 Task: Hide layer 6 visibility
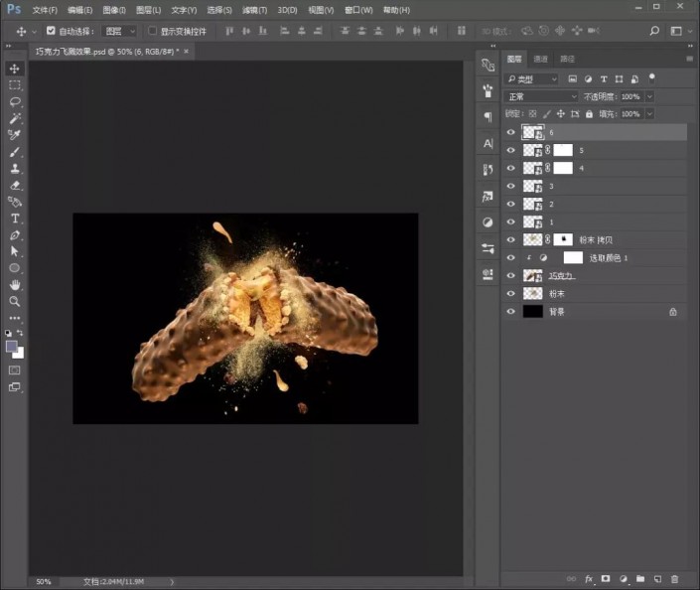coord(510,132)
